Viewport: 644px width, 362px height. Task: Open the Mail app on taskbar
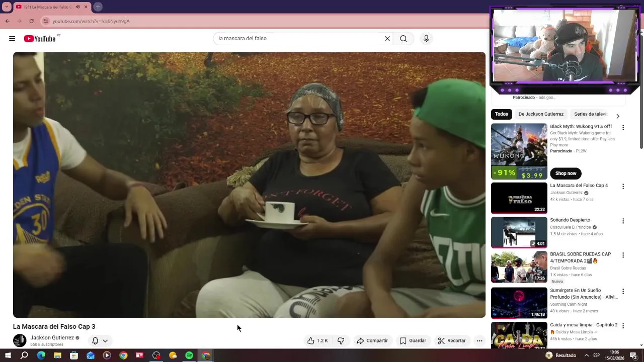point(91,355)
